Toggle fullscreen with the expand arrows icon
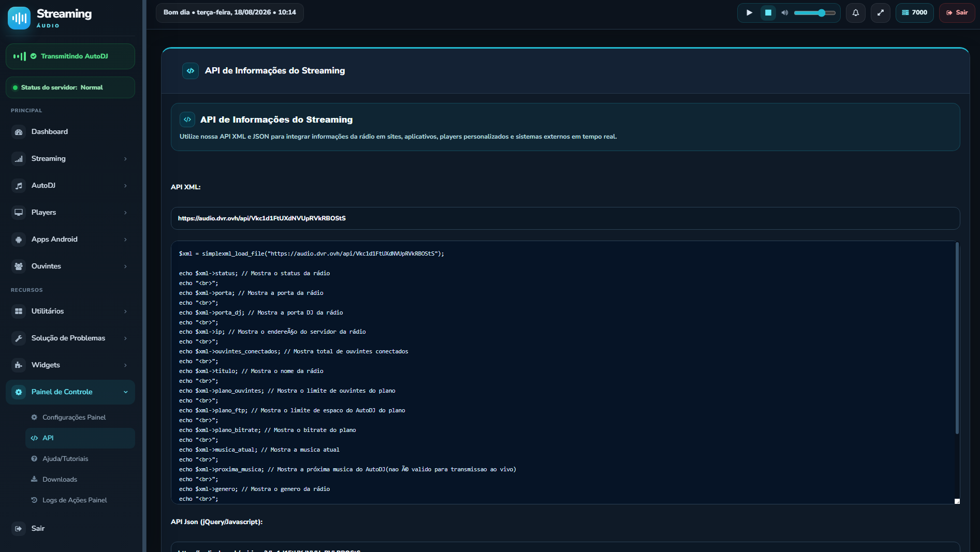Viewport: 980px width, 552px height. 881,12
